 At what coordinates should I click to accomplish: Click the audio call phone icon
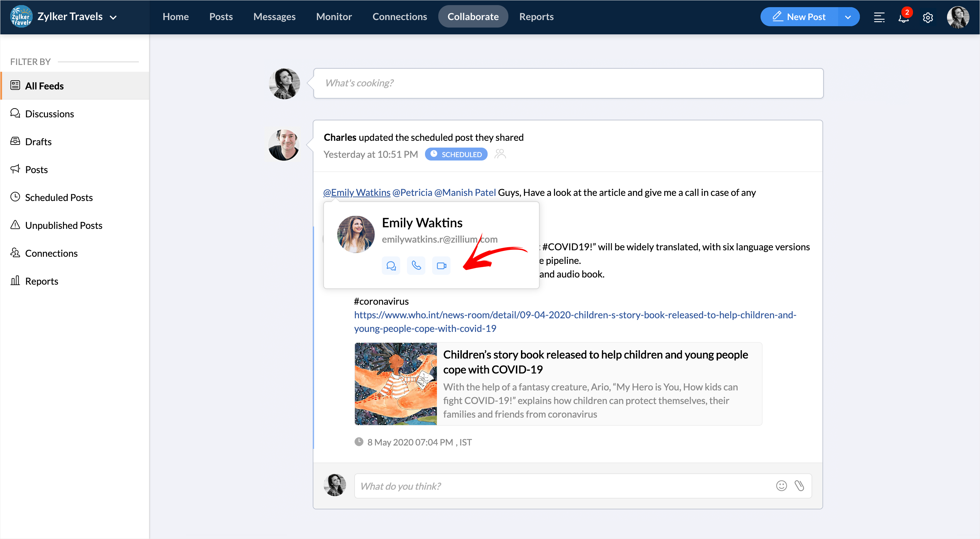tap(416, 266)
